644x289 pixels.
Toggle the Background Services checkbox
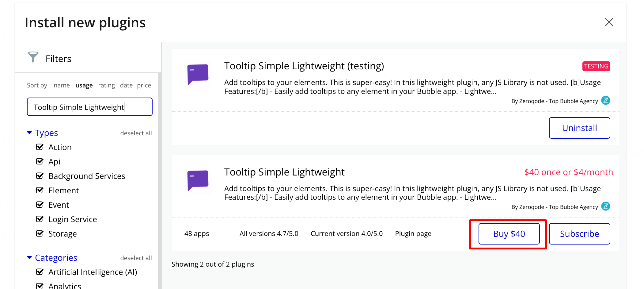point(40,176)
